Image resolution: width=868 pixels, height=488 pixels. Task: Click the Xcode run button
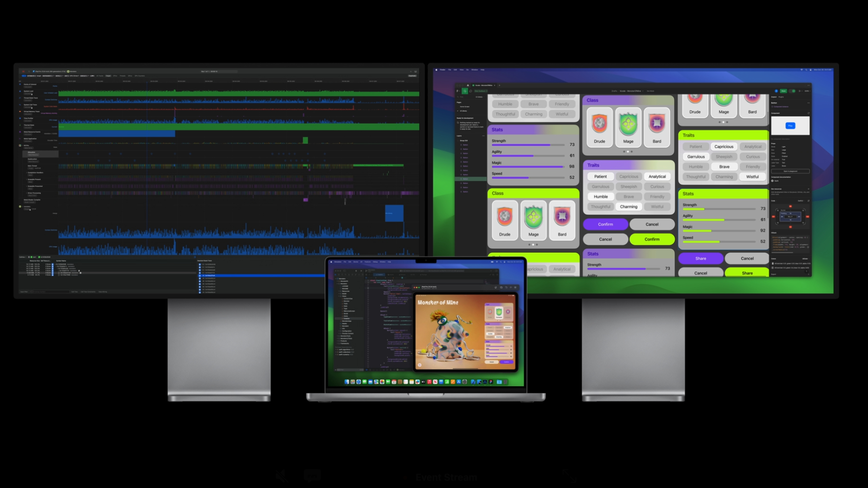[361, 271]
